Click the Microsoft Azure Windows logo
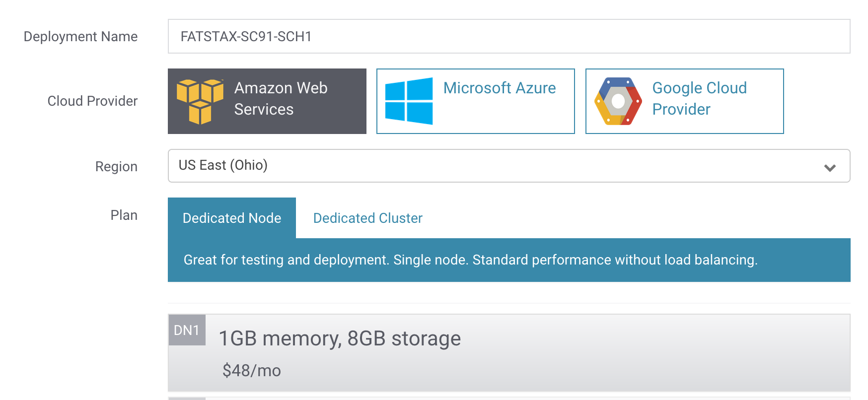This screenshot has height=400, width=868. coord(409,101)
